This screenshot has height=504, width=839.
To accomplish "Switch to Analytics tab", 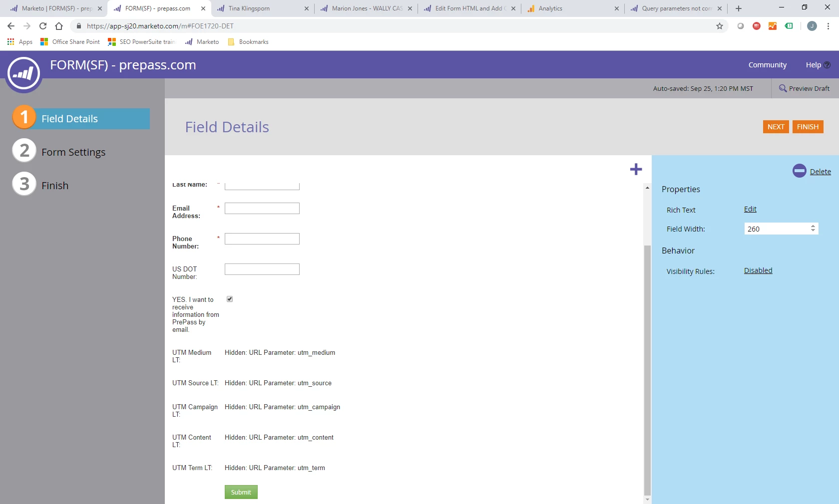I will coord(573,8).
